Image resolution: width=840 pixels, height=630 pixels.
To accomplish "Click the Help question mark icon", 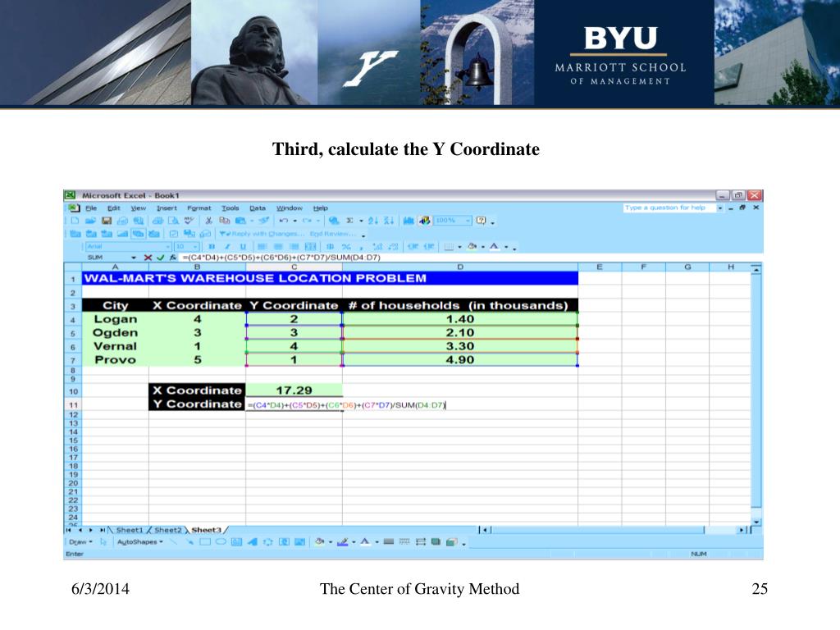I will [481, 221].
